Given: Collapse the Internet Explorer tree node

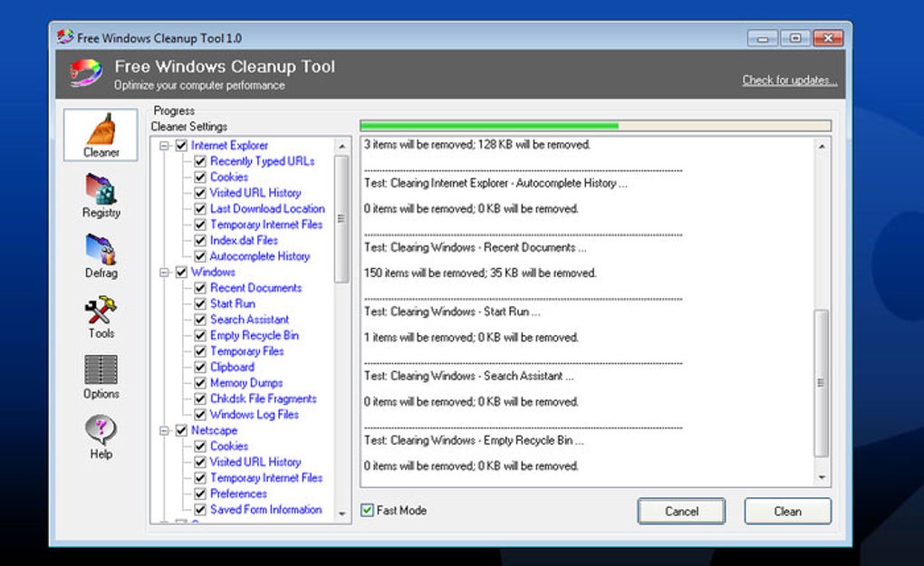Looking at the screenshot, I should click(165, 146).
